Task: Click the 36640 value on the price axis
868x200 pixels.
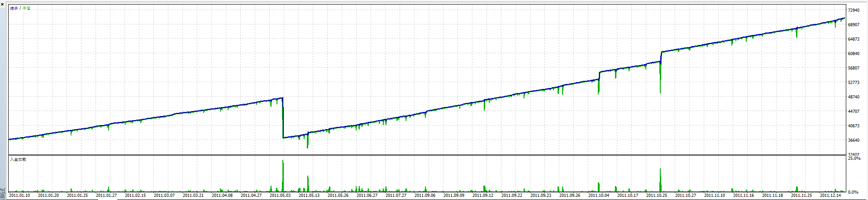Action: (x=854, y=140)
